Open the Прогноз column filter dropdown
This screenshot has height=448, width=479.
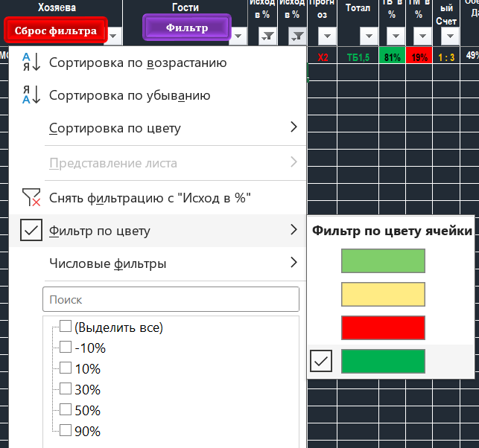[x=326, y=36]
